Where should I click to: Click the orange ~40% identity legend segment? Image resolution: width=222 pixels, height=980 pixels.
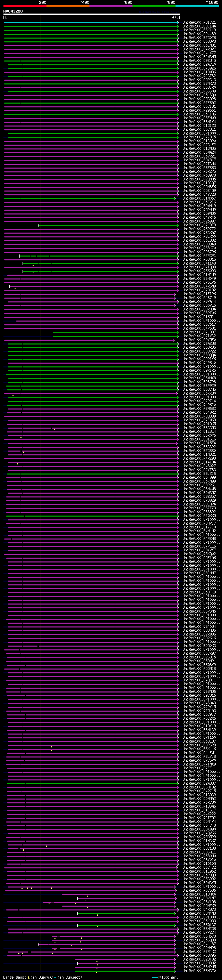pyautogui.click(x=68, y=7)
